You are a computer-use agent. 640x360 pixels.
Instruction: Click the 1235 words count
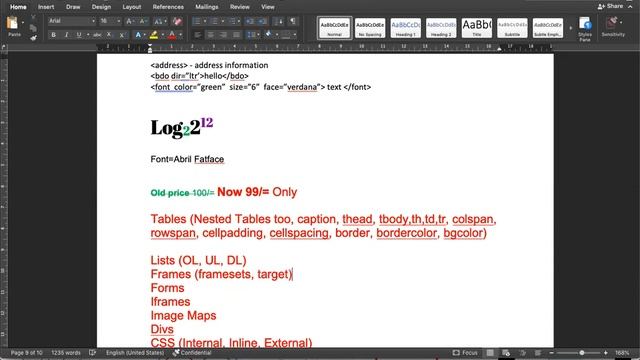(66, 353)
